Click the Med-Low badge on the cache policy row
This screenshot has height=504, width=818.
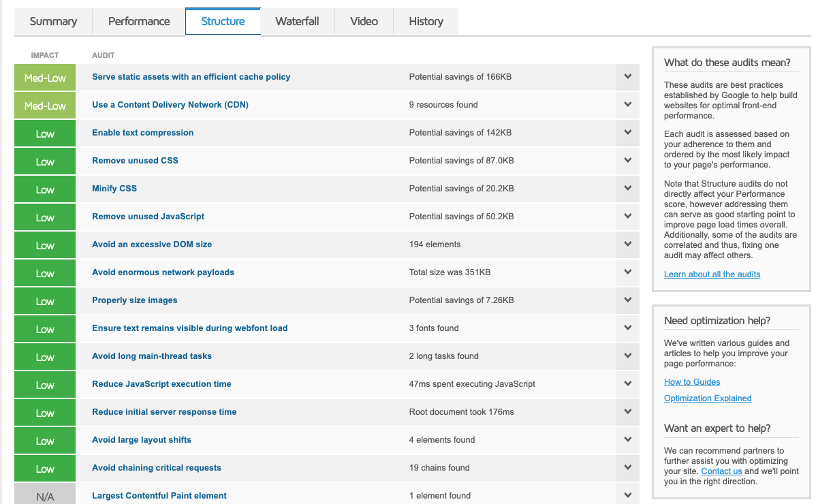45,78
